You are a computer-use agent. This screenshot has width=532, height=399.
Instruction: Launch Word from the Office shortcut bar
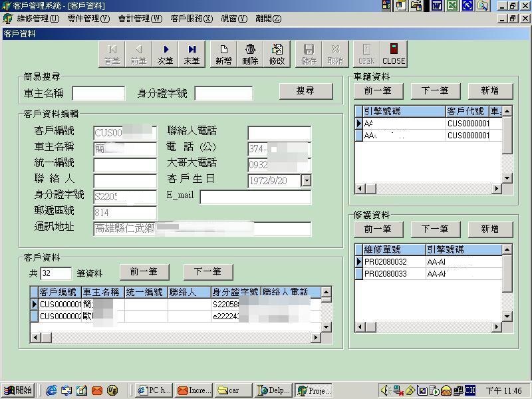437,5
